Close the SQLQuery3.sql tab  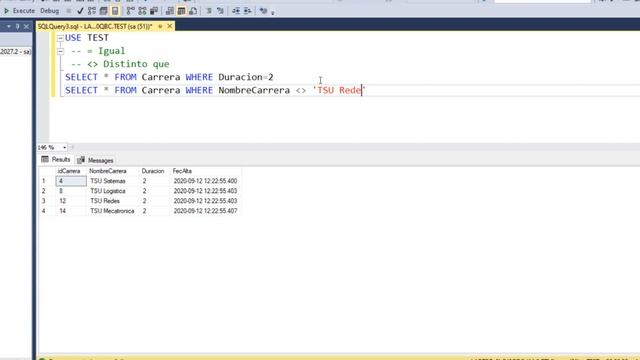click(x=170, y=27)
